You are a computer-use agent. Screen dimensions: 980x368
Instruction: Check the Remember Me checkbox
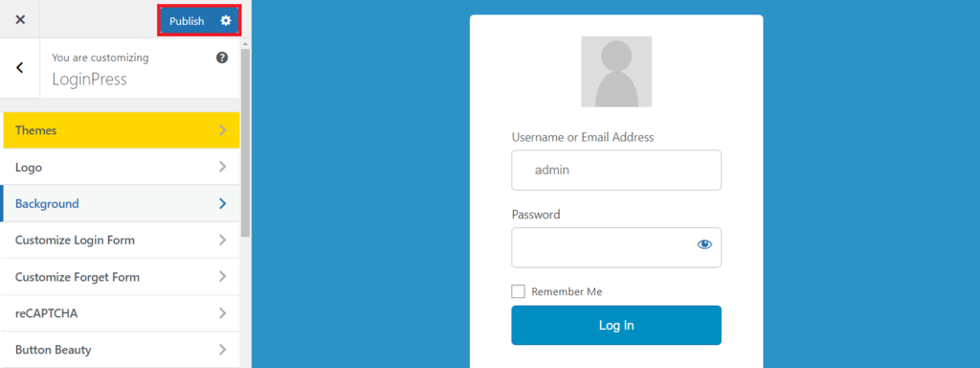[x=518, y=291]
